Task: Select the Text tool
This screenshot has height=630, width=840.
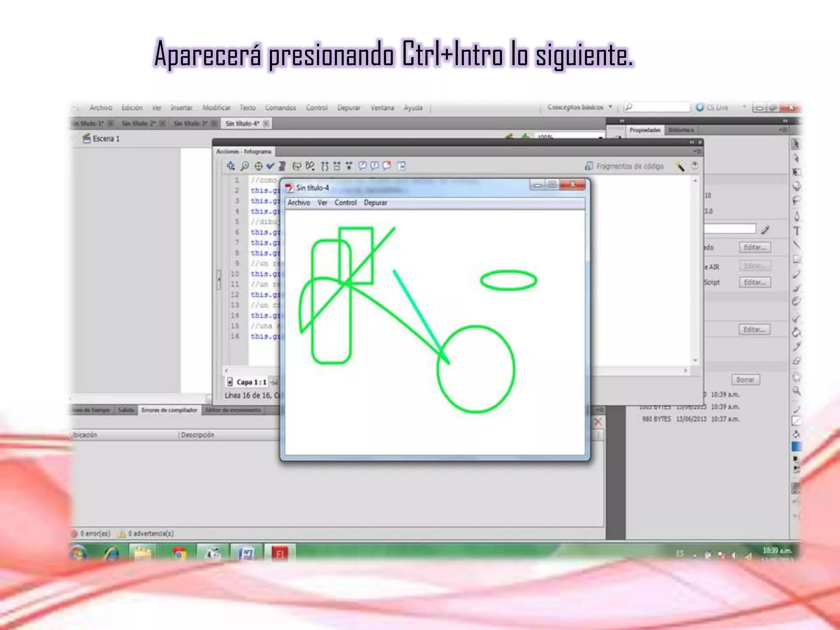Action: (x=797, y=231)
